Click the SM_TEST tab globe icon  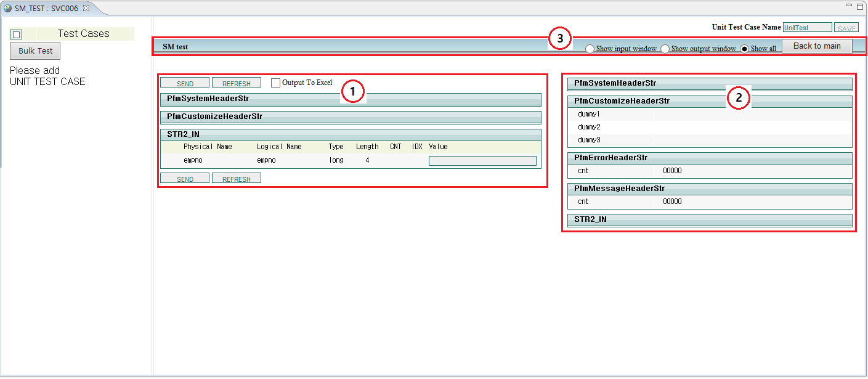(x=8, y=9)
